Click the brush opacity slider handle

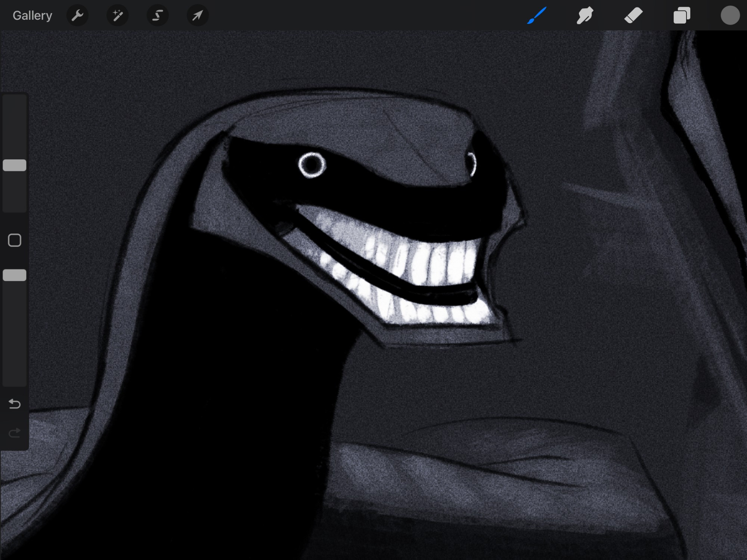[x=15, y=275]
